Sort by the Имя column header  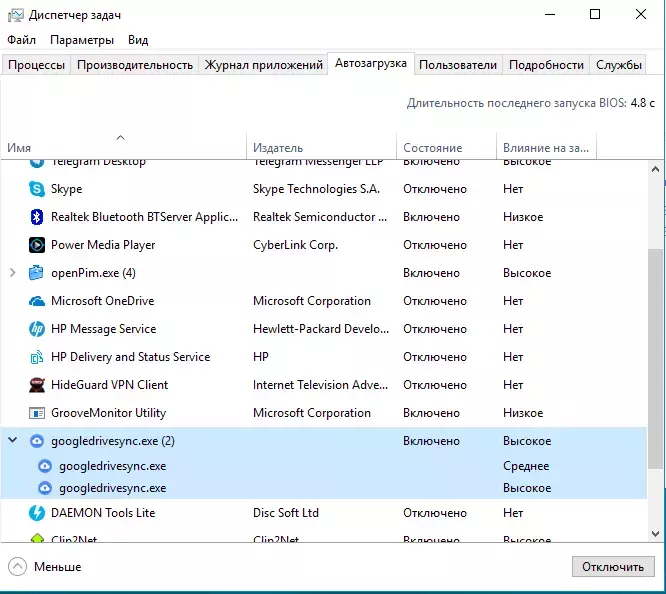pos(123,147)
